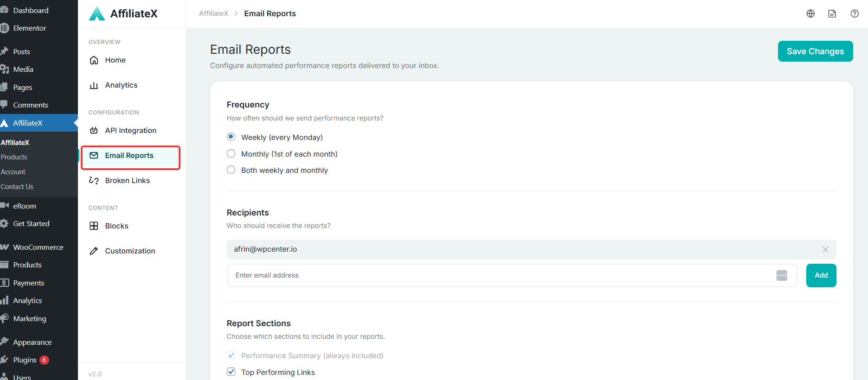Click the Analytics bar chart icon in AffiliateX sidebar
The width and height of the screenshot is (868, 380).
click(94, 85)
